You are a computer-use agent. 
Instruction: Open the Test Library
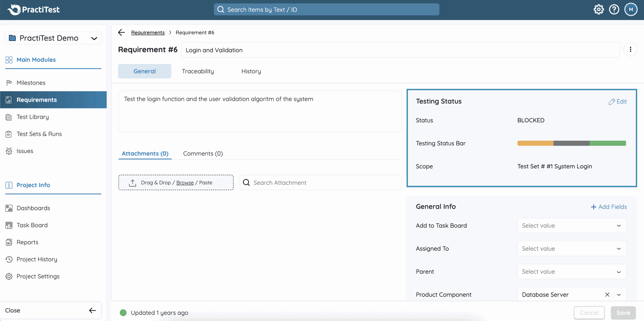click(33, 117)
